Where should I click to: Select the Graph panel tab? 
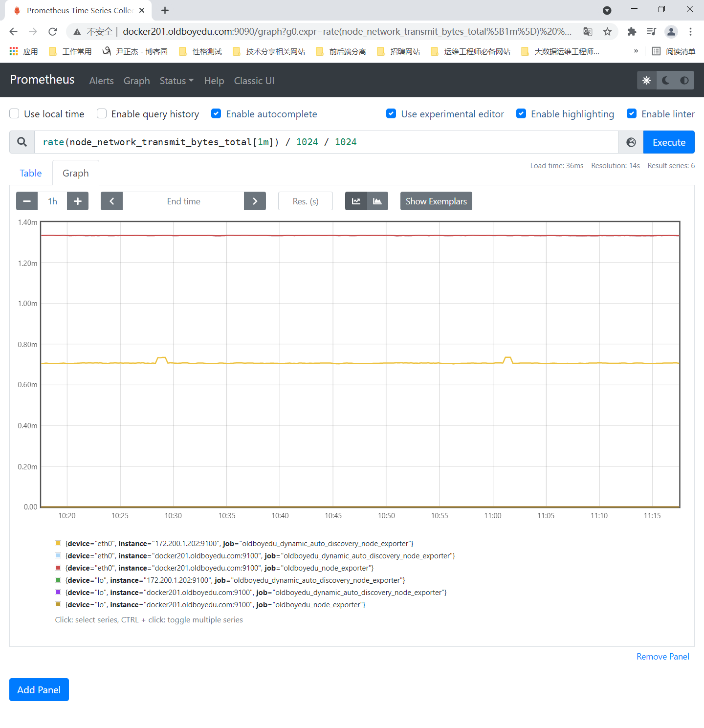76,173
